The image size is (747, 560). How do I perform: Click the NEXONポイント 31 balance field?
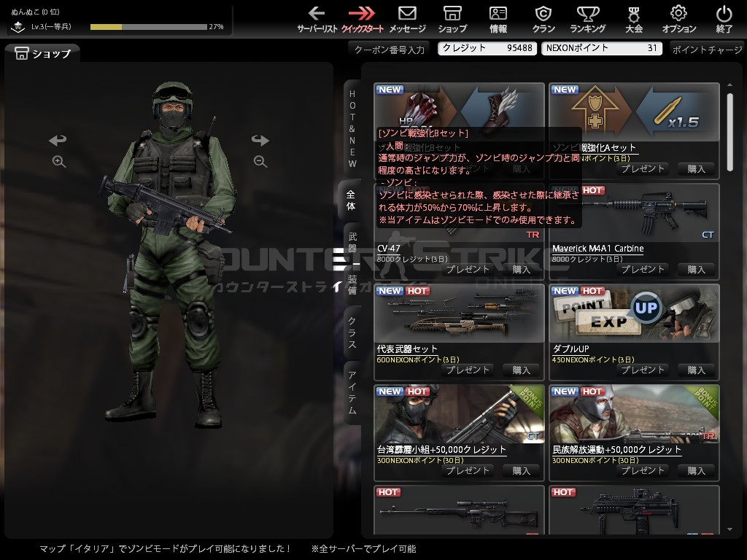[601, 48]
